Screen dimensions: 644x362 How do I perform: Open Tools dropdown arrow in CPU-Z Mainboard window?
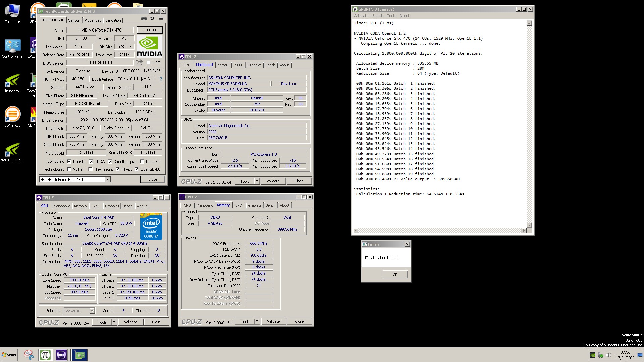[257, 181]
